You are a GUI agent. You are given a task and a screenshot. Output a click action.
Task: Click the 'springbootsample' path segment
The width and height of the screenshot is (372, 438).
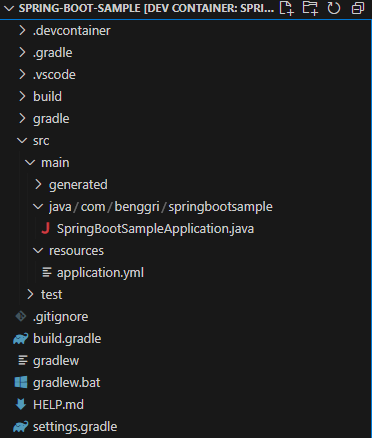[x=220, y=207]
